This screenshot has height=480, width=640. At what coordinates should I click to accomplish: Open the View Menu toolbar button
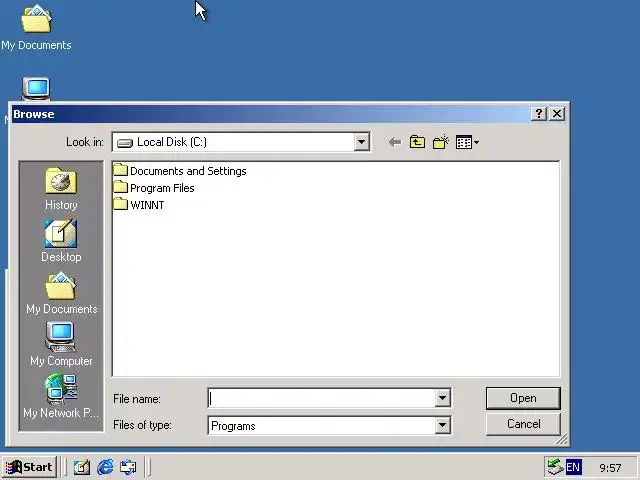tap(467, 142)
